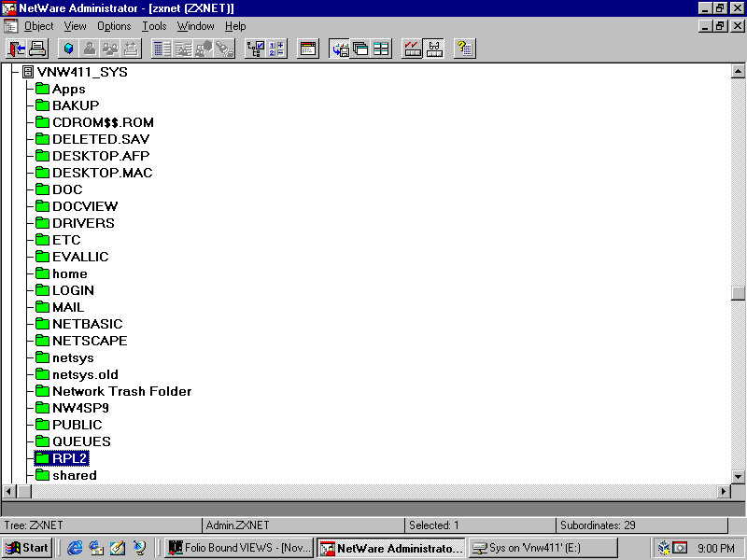Select the shared folder

click(x=66, y=475)
